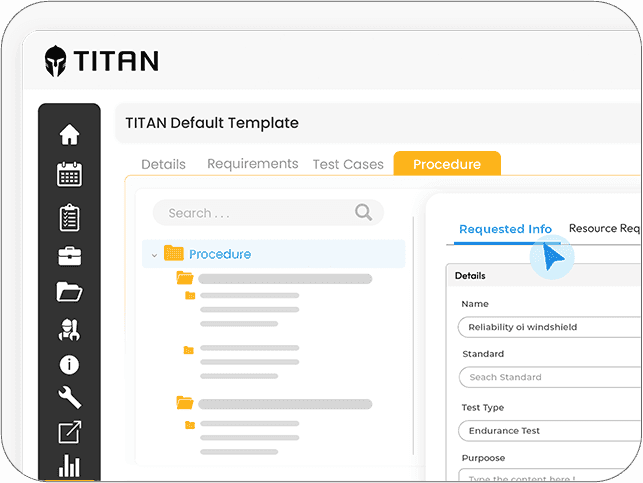Image resolution: width=643 pixels, height=483 pixels.
Task: Open the Resource Req tab
Action: tap(604, 228)
